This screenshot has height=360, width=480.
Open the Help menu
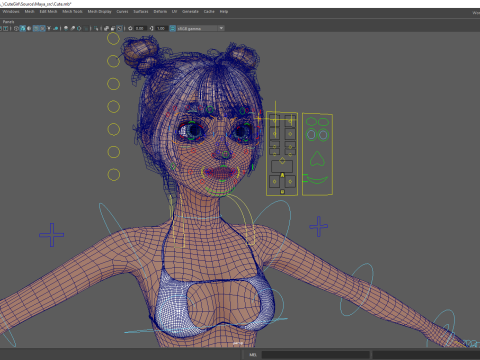tap(224, 11)
